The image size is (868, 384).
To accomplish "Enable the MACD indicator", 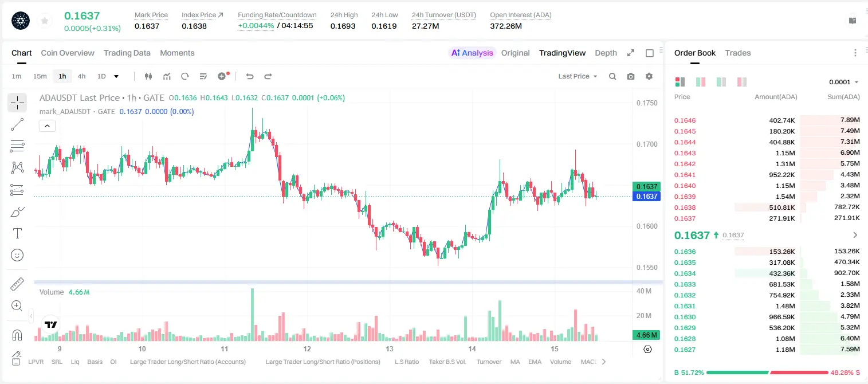I will point(588,362).
